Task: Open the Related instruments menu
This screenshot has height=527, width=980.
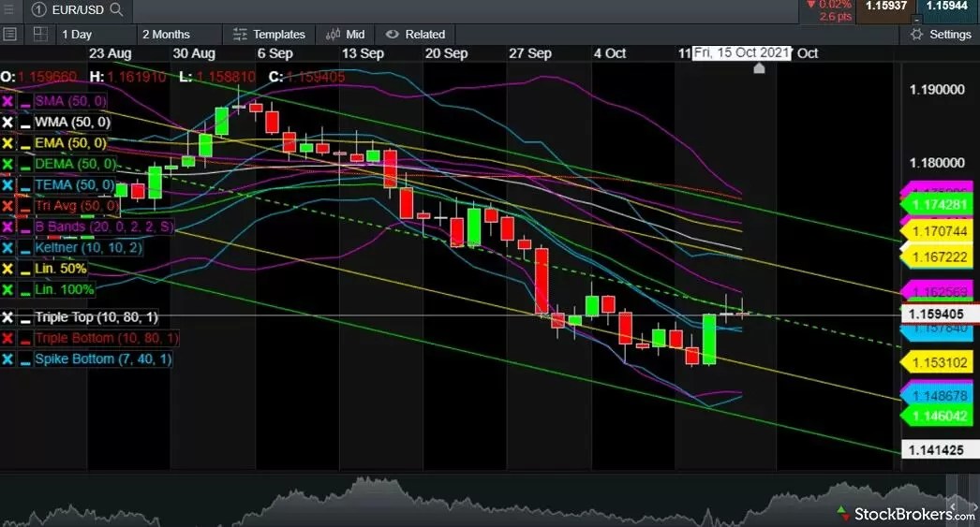Action: (416, 35)
